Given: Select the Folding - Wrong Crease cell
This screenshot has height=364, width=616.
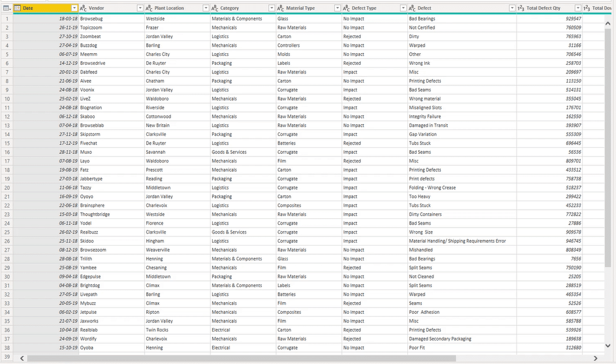Looking at the screenshot, I should click(x=462, y=188).
